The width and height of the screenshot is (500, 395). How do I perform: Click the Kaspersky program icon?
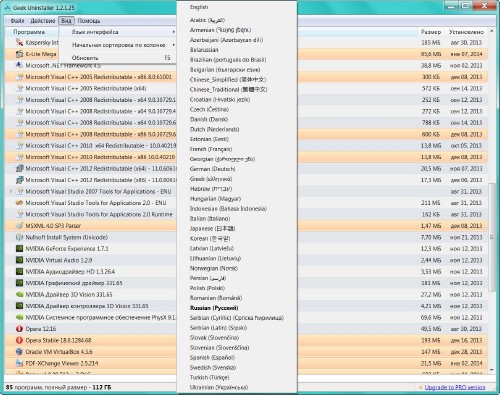coord(20,42)
